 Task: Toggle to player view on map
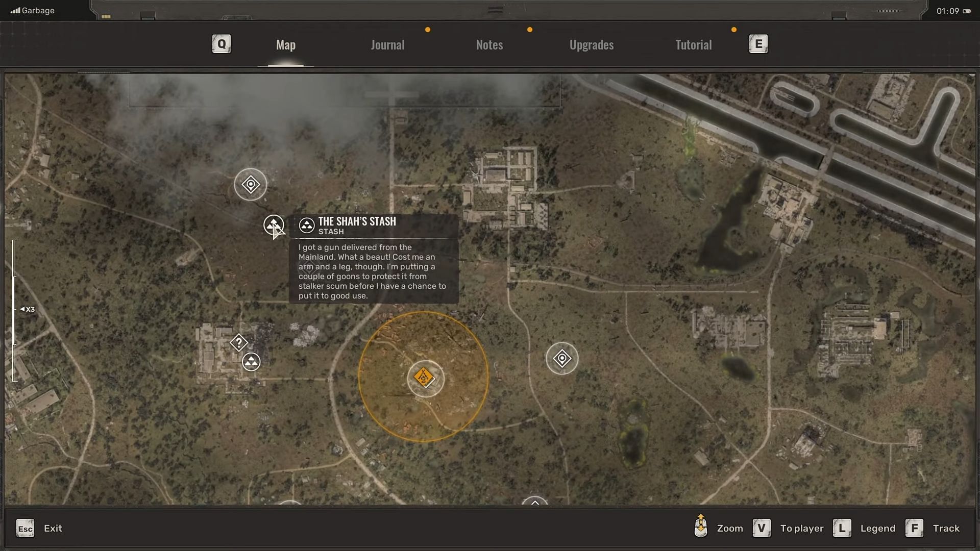tap(761, 528)
